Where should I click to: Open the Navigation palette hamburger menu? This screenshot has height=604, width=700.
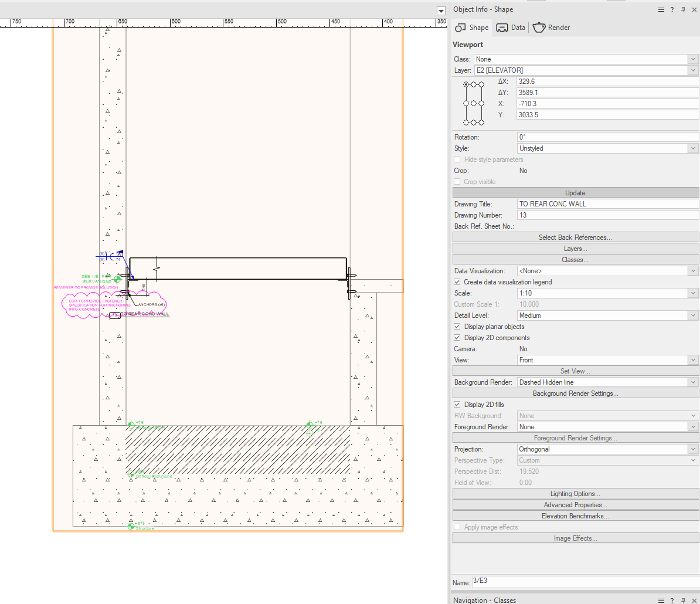(x=661, y=600)
